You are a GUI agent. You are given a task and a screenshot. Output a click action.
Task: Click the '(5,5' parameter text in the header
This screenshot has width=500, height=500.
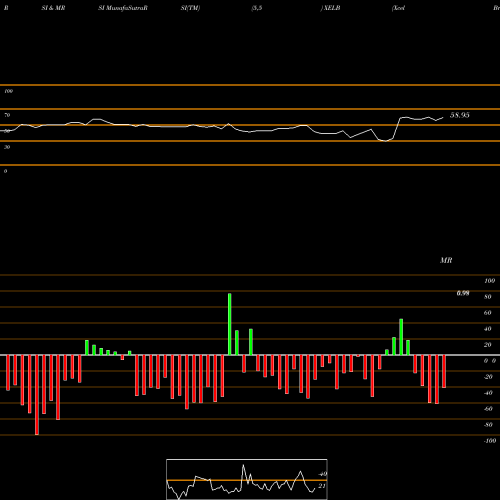point(257,8)
